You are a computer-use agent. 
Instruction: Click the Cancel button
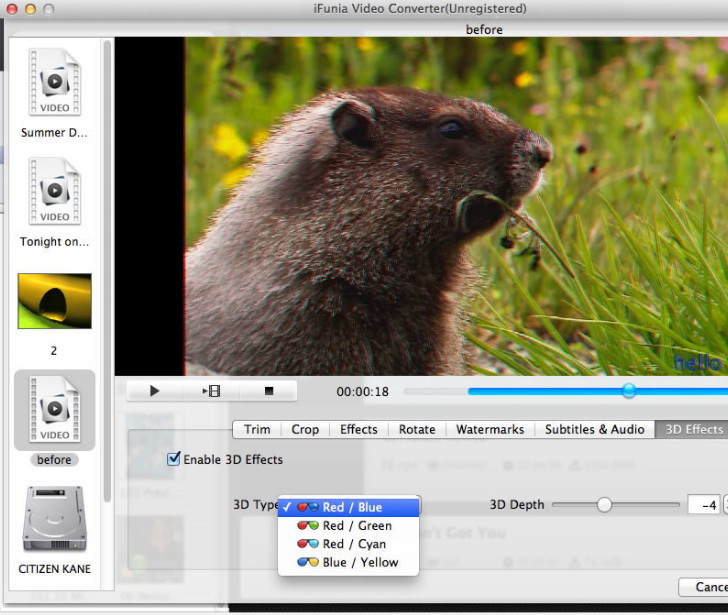point(708,587)
